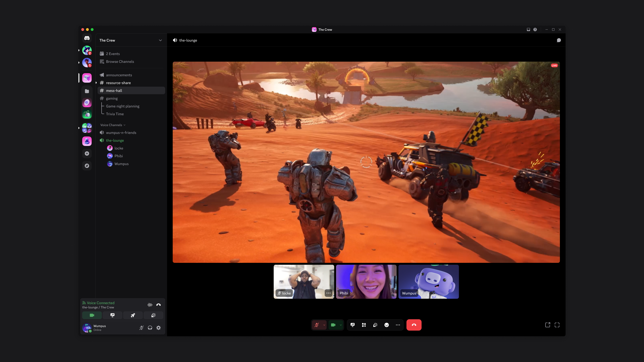View the 2 Events list
This screenshot has height=362, width=644.
(x=113, y=54)
